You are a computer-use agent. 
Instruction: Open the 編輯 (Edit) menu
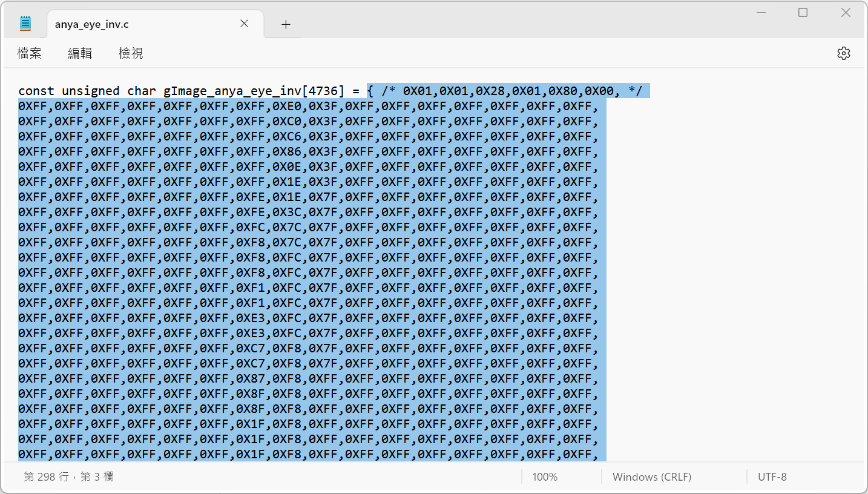coord(80,53)
